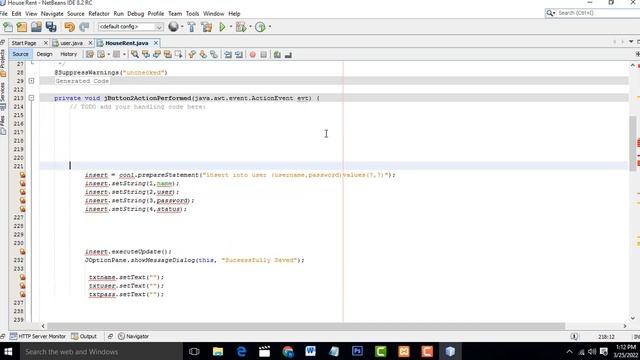Open the editor documents list dropdown arrow
Image resolution: width=640 pixels, height=360 pixels.
631,42
